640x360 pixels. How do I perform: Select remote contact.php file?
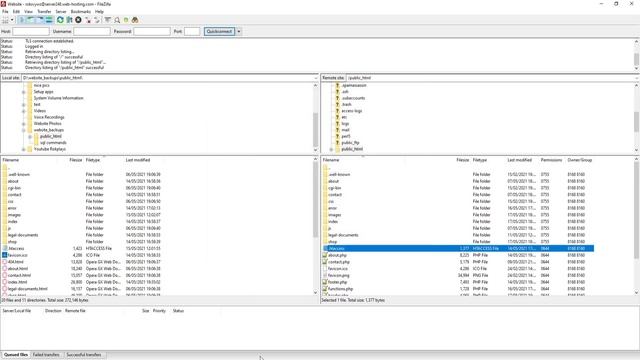[339, 262]
